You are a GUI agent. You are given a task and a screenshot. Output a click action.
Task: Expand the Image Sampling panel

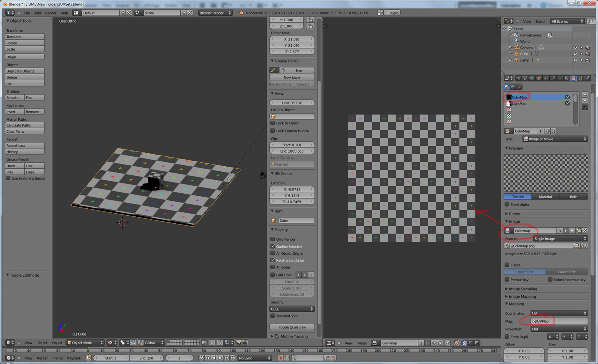coord(523,289)
